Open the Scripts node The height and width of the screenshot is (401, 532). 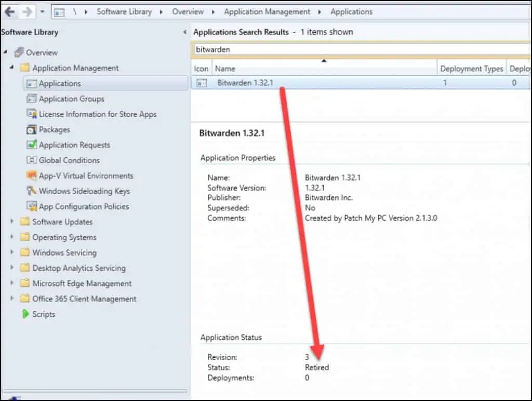(x=44, y=314)
